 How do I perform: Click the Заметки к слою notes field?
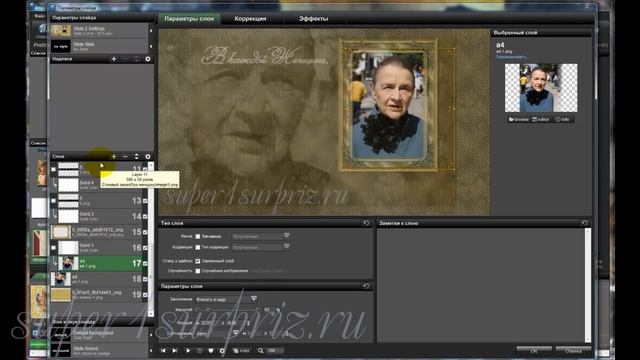click(481, 285)
